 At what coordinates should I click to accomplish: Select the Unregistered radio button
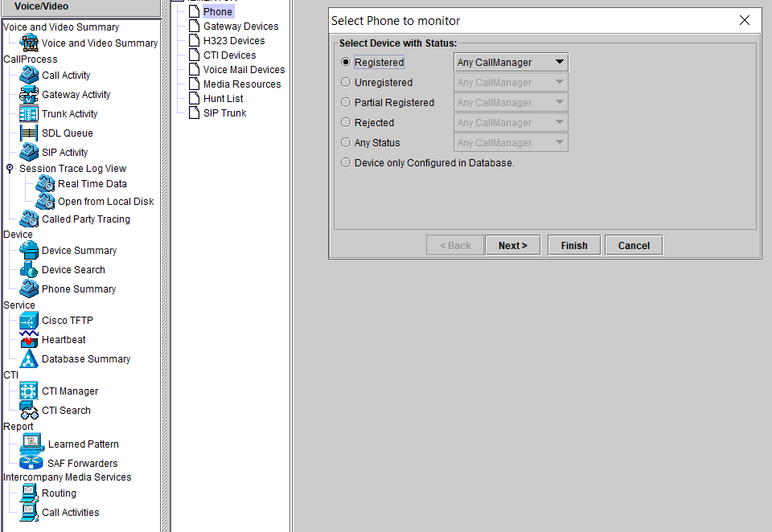346,82
